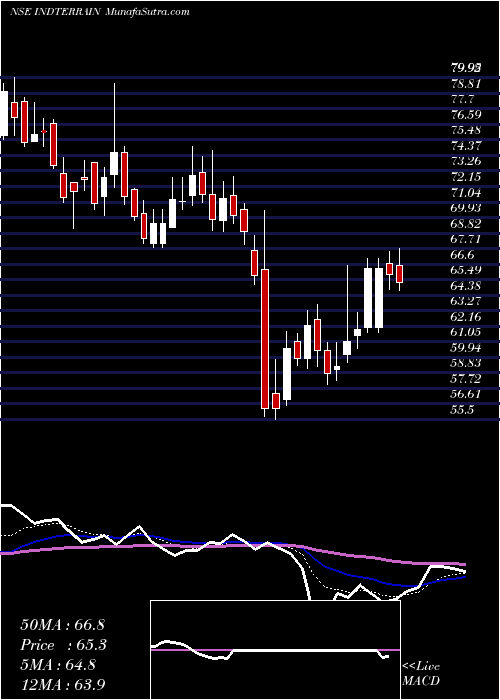The height and width of the screenshot is (700, 500).
Task: Click the MunafaSutra.com label
Action: pos(147,12)
